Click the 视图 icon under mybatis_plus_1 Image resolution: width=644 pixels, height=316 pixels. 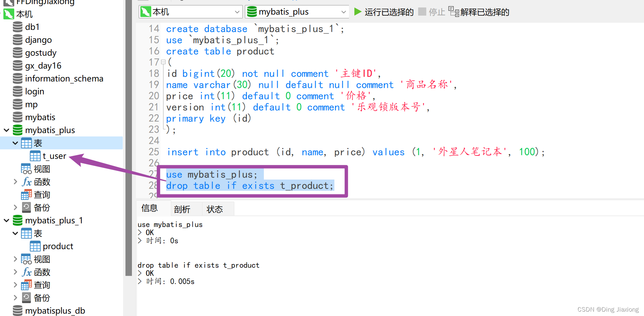[x=26, y=259]
